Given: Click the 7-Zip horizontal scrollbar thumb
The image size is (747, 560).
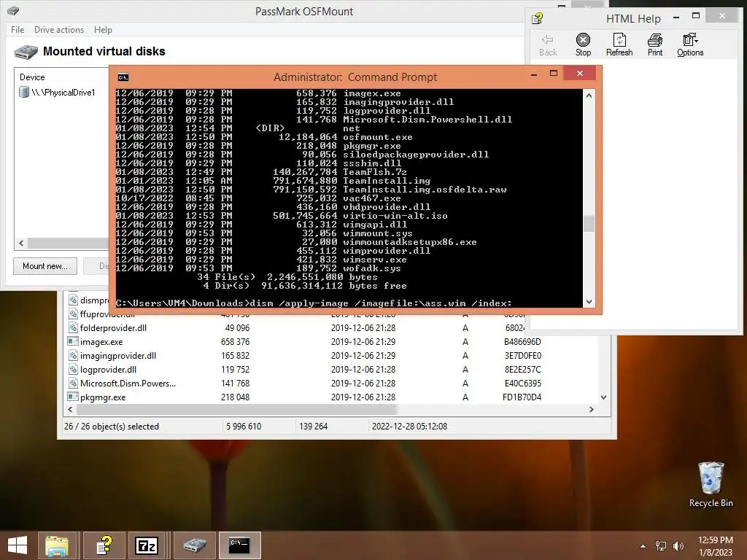Looking at the screenshot, I should click(x=236, y=409).
